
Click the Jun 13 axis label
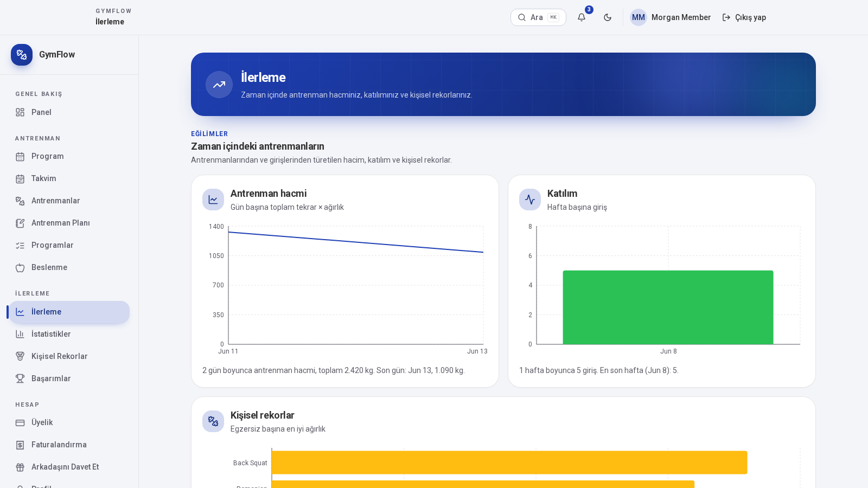tap(477, 351)
